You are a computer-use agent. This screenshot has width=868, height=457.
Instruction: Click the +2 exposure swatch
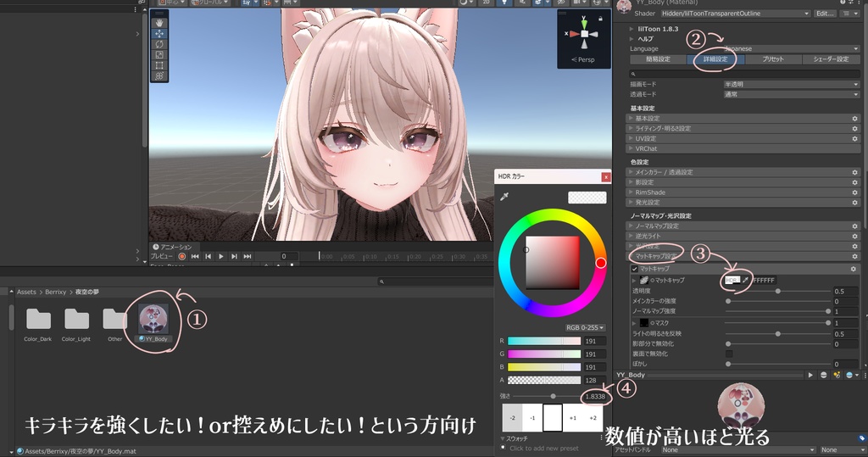coord(593,418)
